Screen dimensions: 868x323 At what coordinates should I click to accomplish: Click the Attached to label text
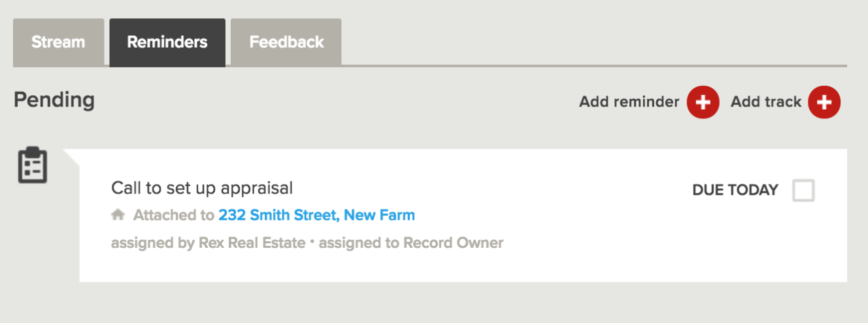[173, 215]
